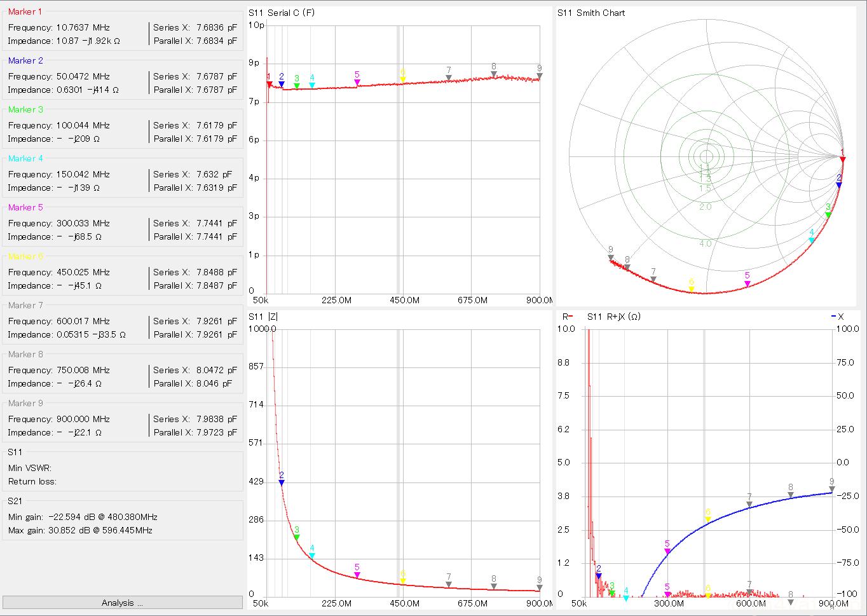Screen dimensions: 867x616
Task: Click yellow marker 6 on Serial C chart
Action: click(403, 79)
